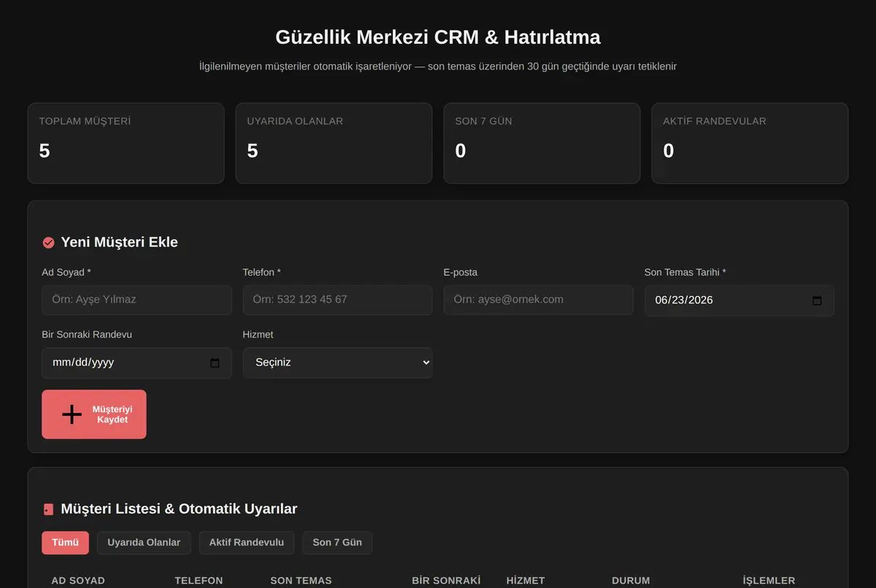Image resolution: width=876 pixels, height=588 pixels.
Task: Click the Müşteri Listesi & Otomatik Uyarılar heading
Action: (x=179, y=509)
